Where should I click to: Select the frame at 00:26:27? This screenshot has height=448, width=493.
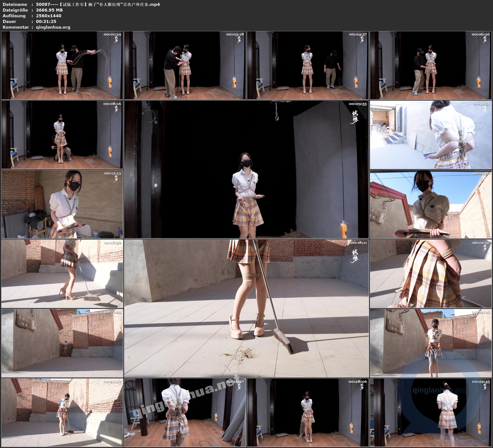click(185, 412)
